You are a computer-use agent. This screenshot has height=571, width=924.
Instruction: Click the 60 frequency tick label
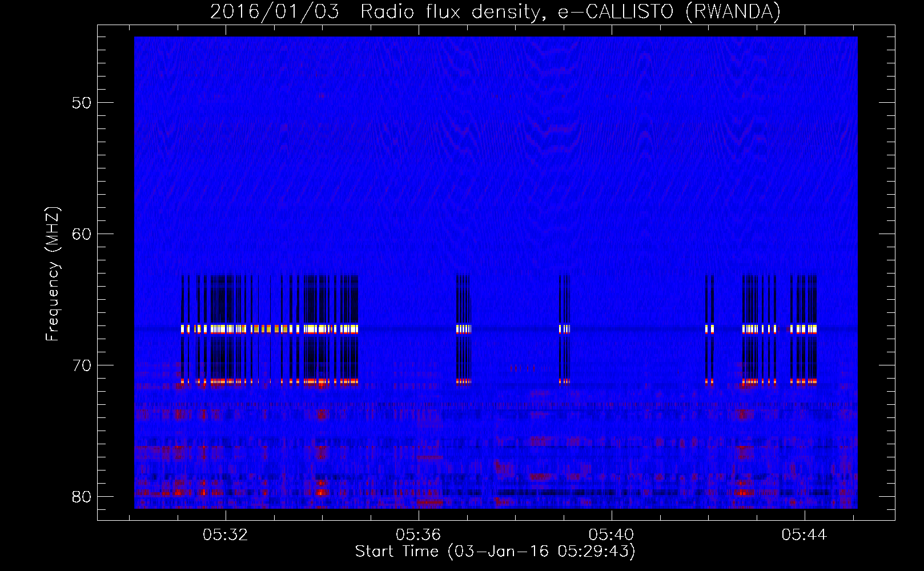[x=82, y=234]
